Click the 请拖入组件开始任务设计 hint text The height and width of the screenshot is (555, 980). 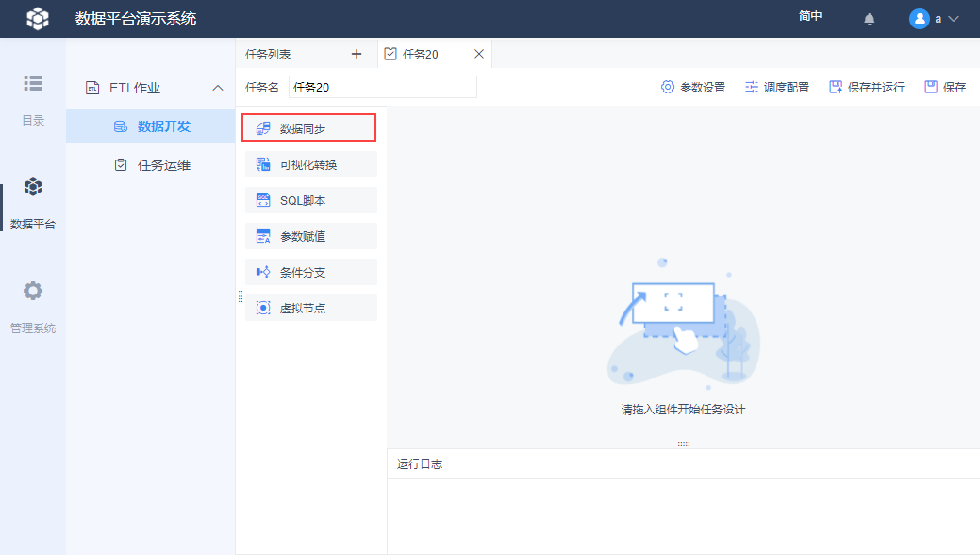(x=683, y=410)
